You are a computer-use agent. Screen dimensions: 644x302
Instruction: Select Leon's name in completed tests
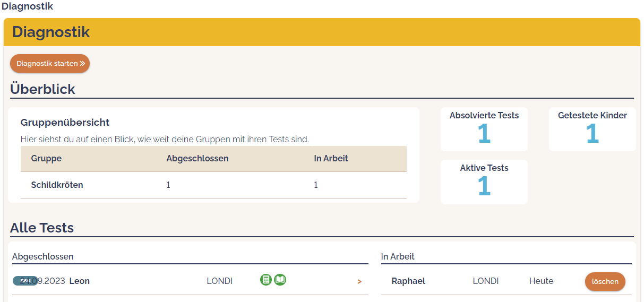(80, 281)
